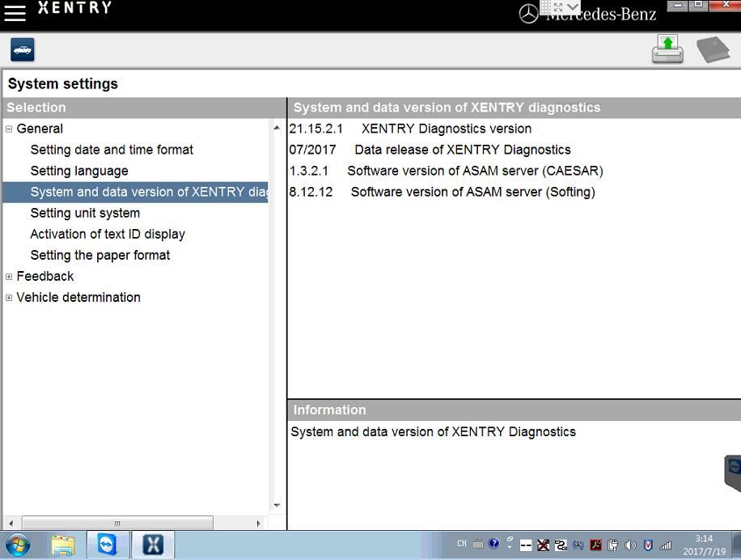Click the blue help question mark tray icon
This screenshot has width=741, height=560.
click(x=493, y=544)
